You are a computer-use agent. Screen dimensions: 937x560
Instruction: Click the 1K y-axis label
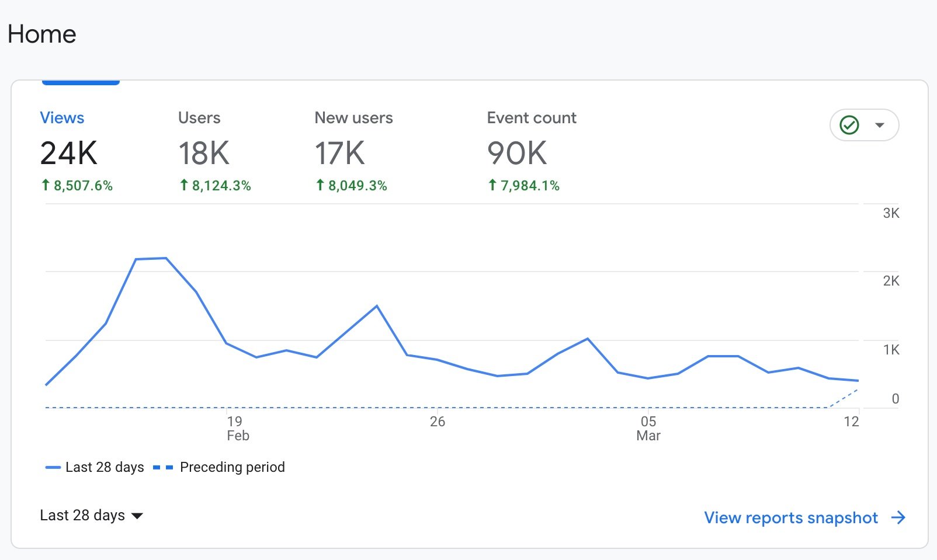[x=891, y=350]
